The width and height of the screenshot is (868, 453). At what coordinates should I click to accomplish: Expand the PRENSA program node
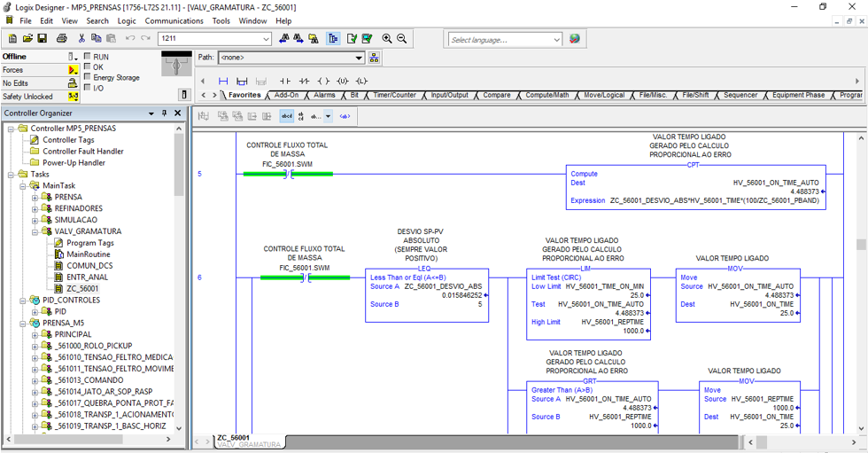click(35, 197)
